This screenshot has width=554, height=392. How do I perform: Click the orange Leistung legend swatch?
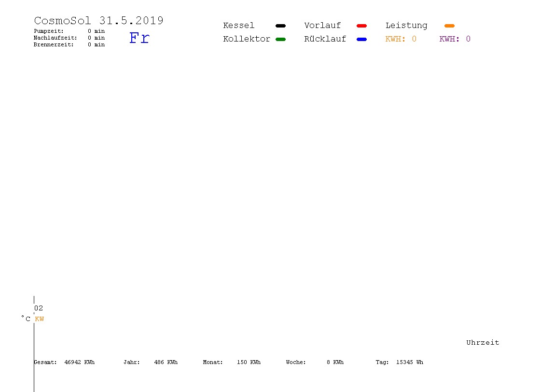(x=449, y=26)
